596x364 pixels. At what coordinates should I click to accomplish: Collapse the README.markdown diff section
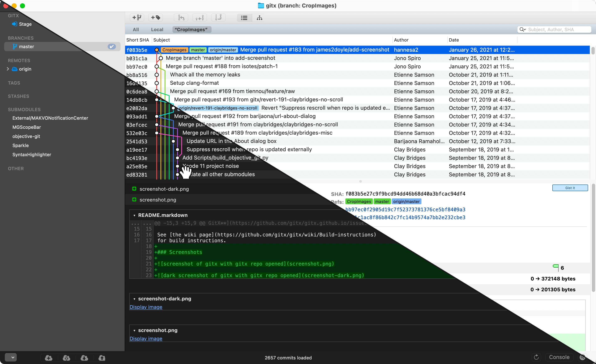(x=134, y=215)
